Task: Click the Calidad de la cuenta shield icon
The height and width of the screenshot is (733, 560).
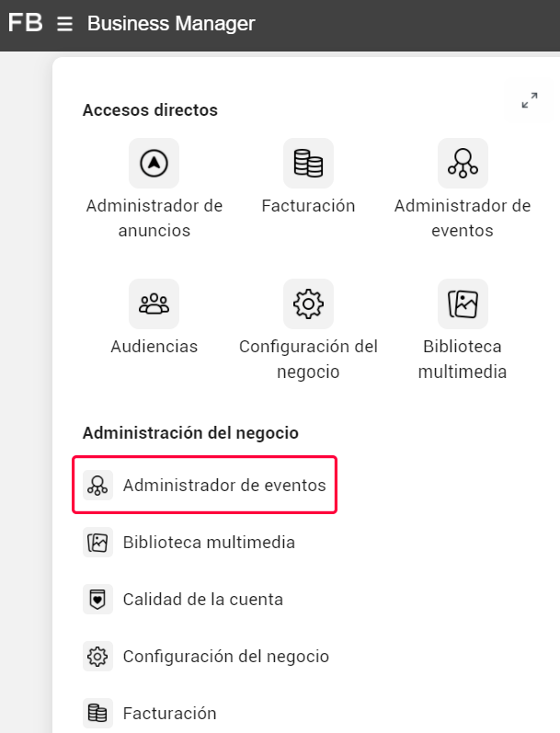Action: click(x=97, y=600)
